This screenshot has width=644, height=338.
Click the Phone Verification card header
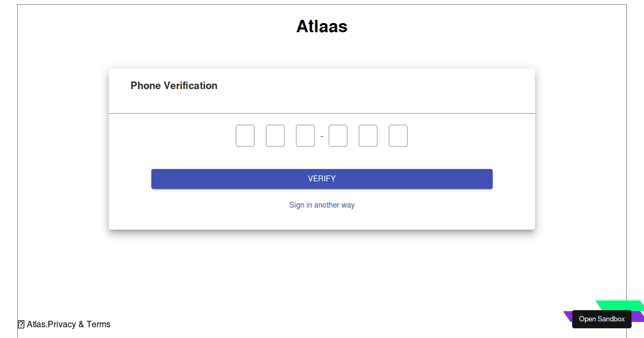(x=174, y=85)
